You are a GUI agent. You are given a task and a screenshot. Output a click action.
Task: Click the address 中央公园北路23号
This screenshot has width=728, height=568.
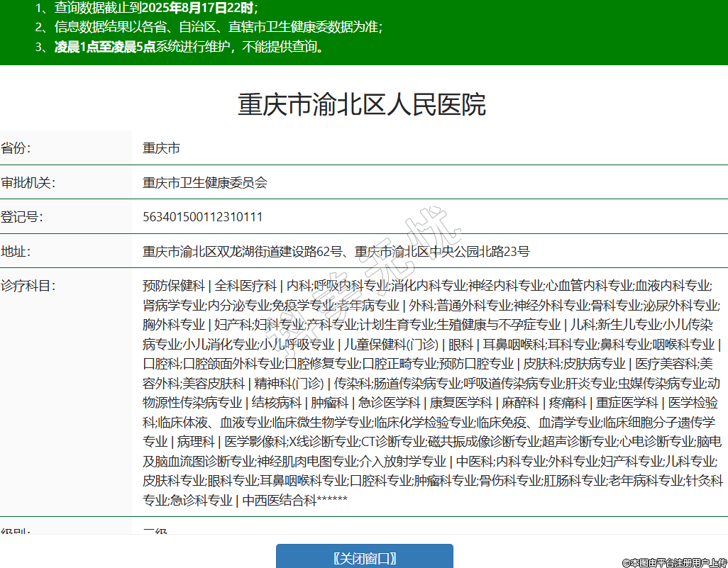click(472, 251)
